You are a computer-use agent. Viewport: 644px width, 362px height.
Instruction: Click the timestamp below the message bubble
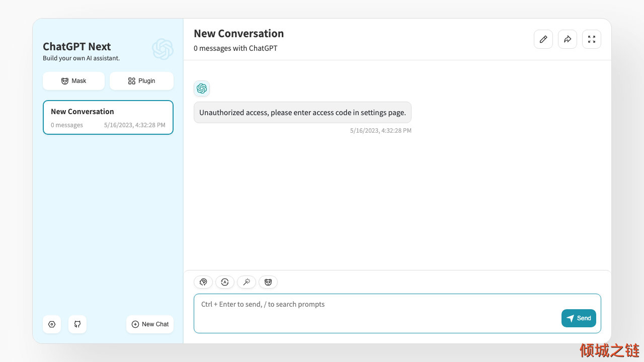381,131
